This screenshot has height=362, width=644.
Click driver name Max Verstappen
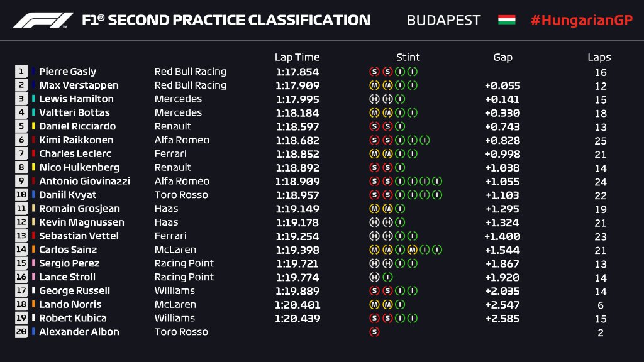click(x=79, y=85)
